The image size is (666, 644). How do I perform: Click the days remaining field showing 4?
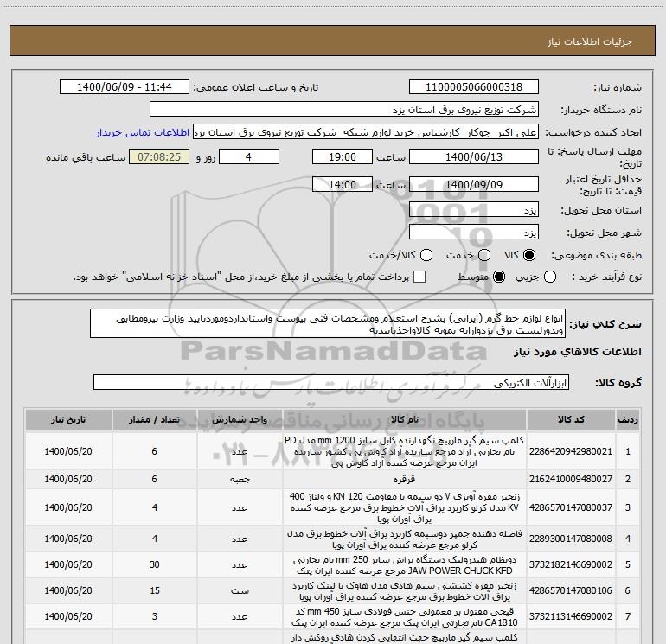point(248,156)
